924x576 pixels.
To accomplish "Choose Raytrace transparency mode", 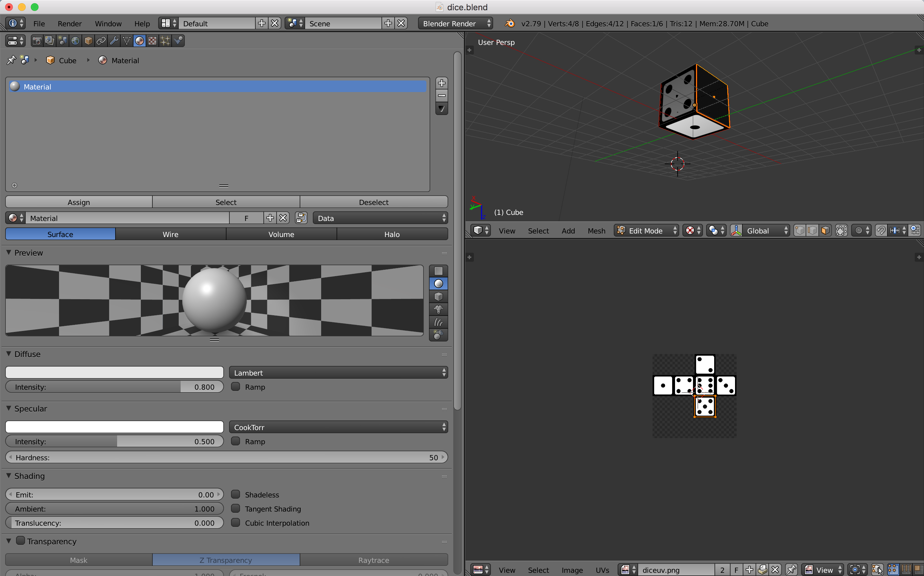I will pos(374,560).
